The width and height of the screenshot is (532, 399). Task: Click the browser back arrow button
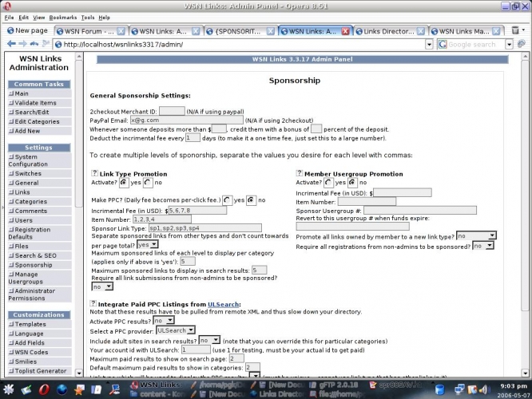click(10, 44)
